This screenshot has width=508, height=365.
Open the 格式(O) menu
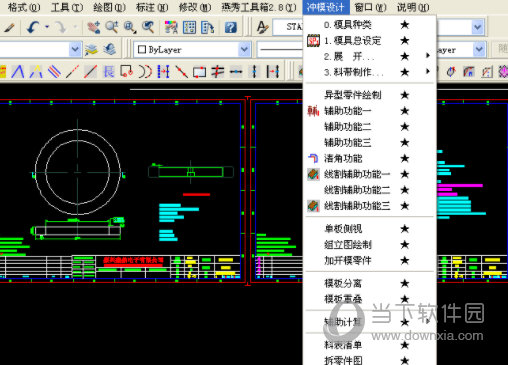click(x=24, y=7)
